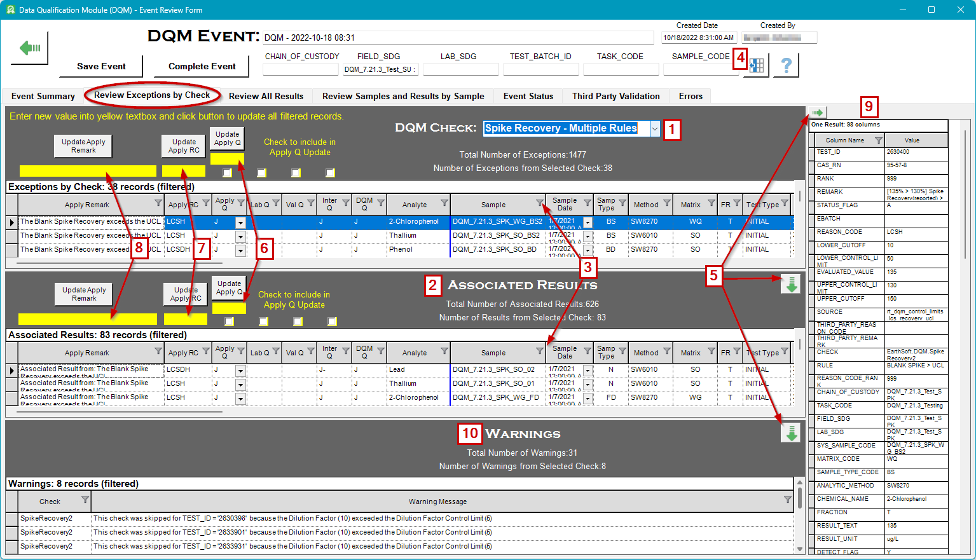The width and height of the screenshot is (976, 560).
Task: Click Update Apply RC button in Exceptions section
Action: (x=184, y=146)
